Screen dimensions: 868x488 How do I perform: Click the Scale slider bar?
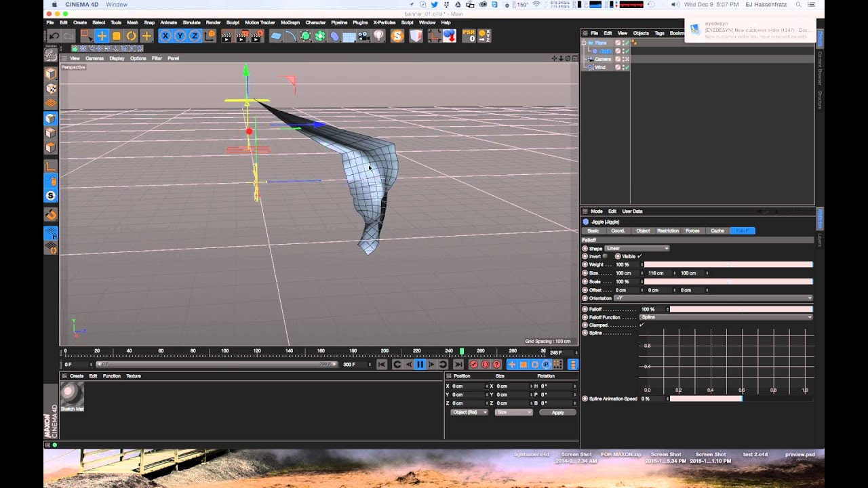tap(728, 281)
